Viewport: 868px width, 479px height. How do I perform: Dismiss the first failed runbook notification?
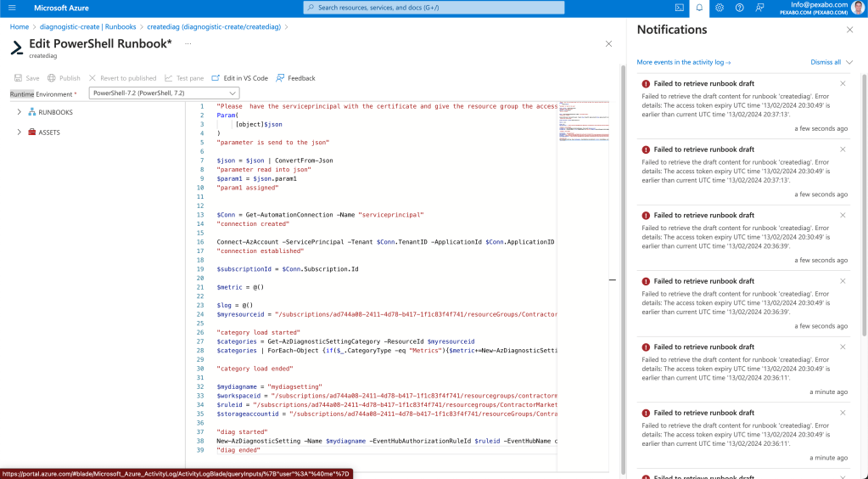(x=843, y=84)
